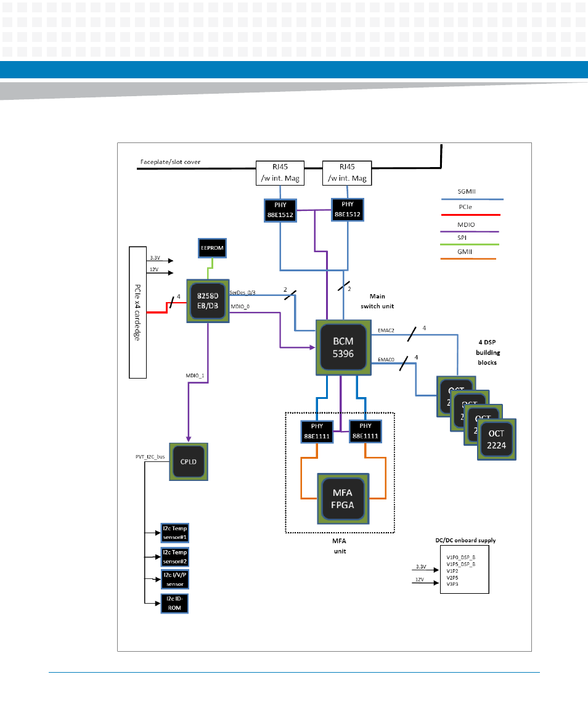This screenshot has height=706, width=588.
Task: Click the right PHY 88E1512 block
Action: pos(348,210)
